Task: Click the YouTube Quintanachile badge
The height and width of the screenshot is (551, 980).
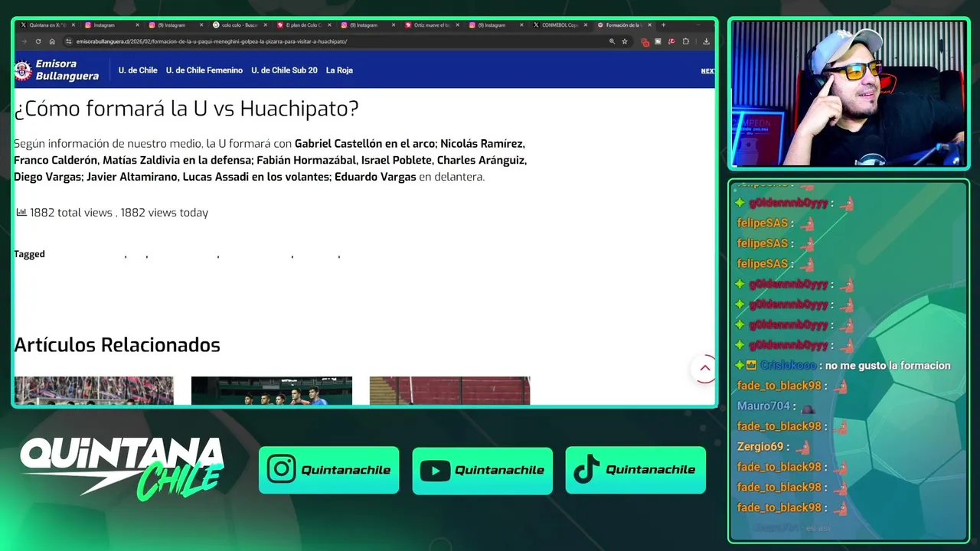Action: [x=482, y=470]
